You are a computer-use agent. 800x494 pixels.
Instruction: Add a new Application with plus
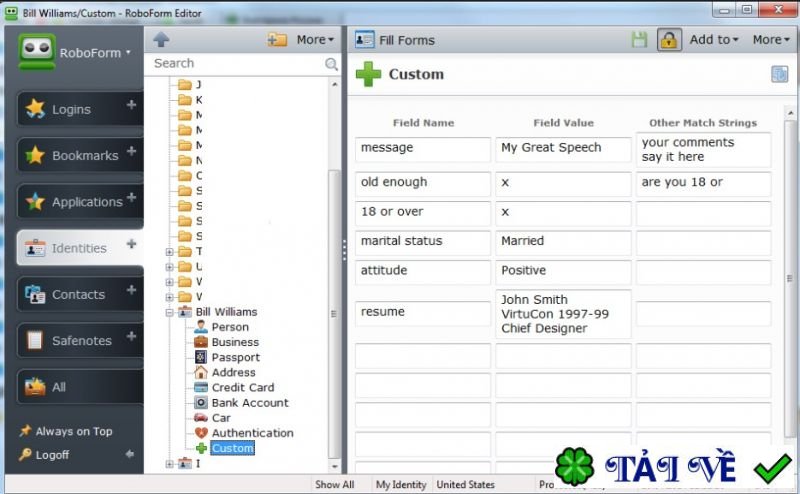pos(132,197)
